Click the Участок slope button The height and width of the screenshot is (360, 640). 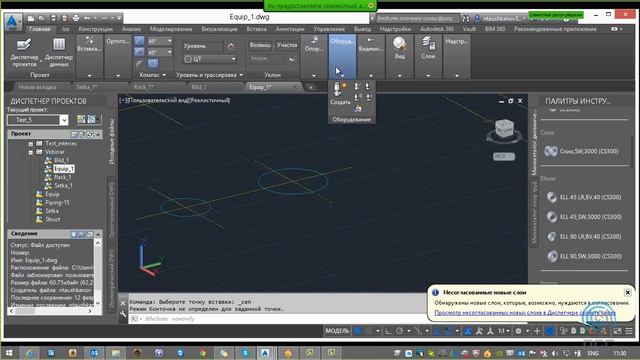click(x=287, y=45)
